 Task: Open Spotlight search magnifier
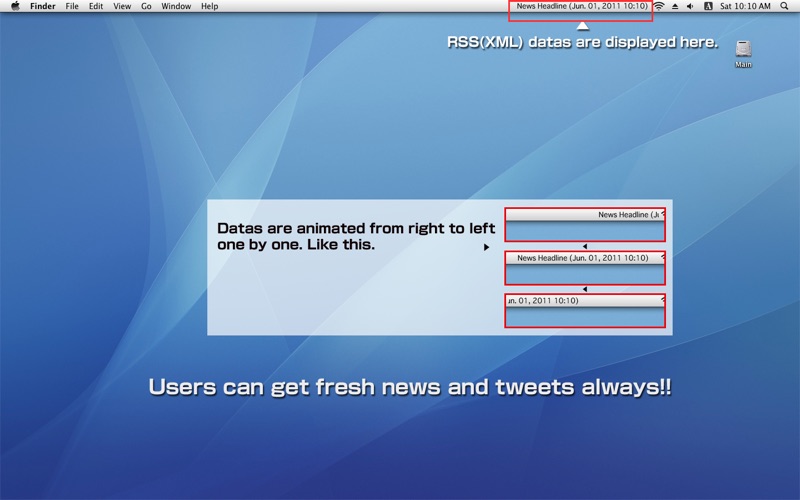pyautogui.click(x=784, y=6)
